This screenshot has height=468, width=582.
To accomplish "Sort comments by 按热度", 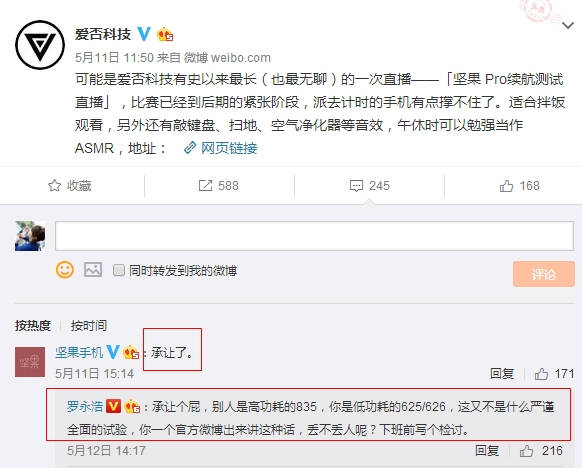I will 33,325.
